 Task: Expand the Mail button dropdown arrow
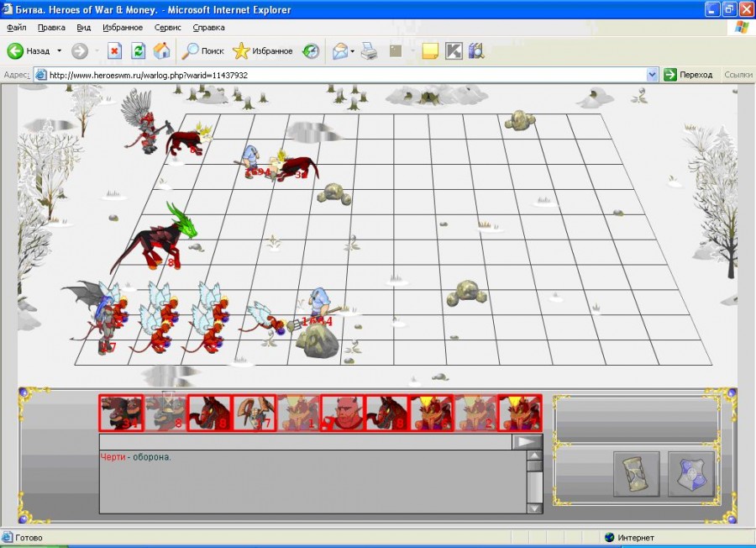pos(353,50)
